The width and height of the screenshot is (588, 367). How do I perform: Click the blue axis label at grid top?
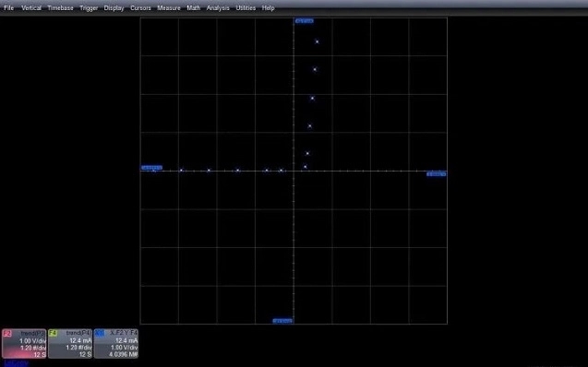coord(304,21)
